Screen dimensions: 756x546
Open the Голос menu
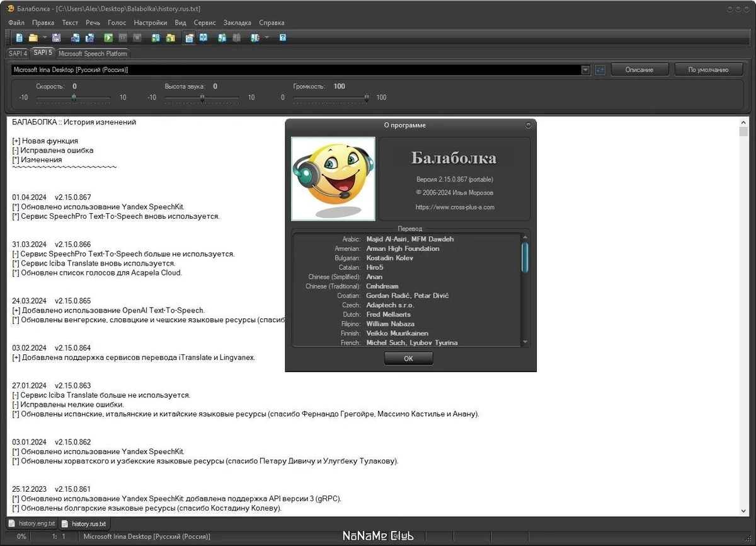coord(117,23)
